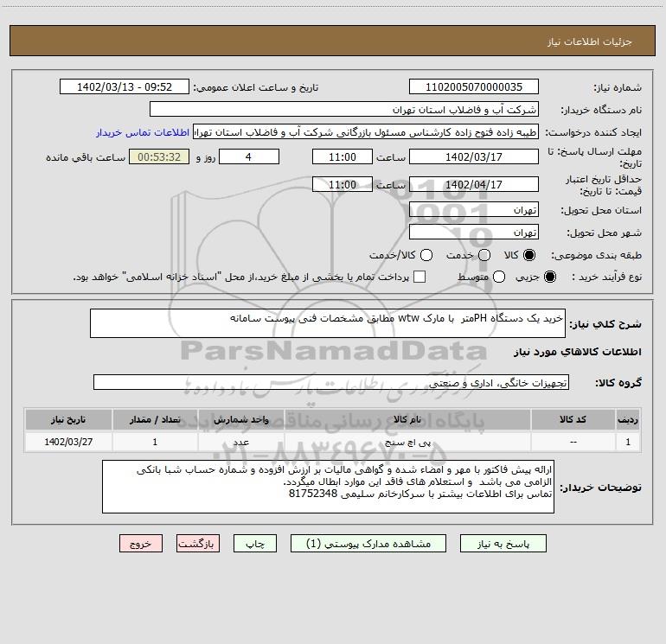Click the خروج exit button
Viewport: 666px width, 644px height.
click(141, 544)
